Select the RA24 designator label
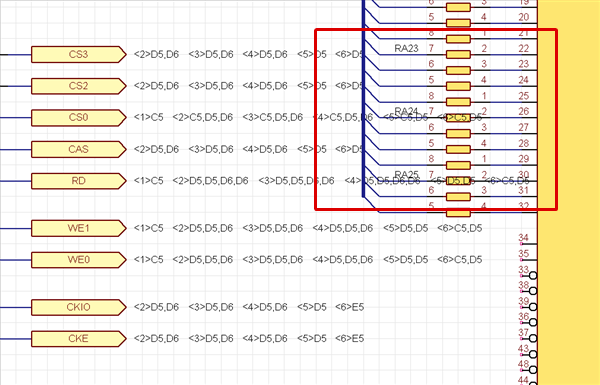The width and height of the screenshot is (600, 385). [x=406, y=111]
